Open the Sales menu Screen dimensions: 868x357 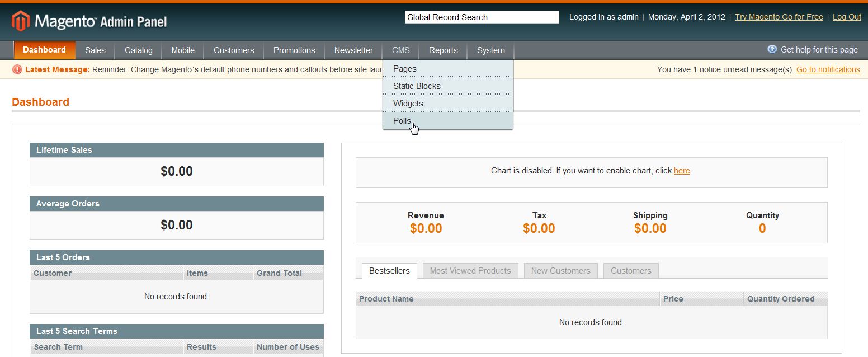point(95,50)
